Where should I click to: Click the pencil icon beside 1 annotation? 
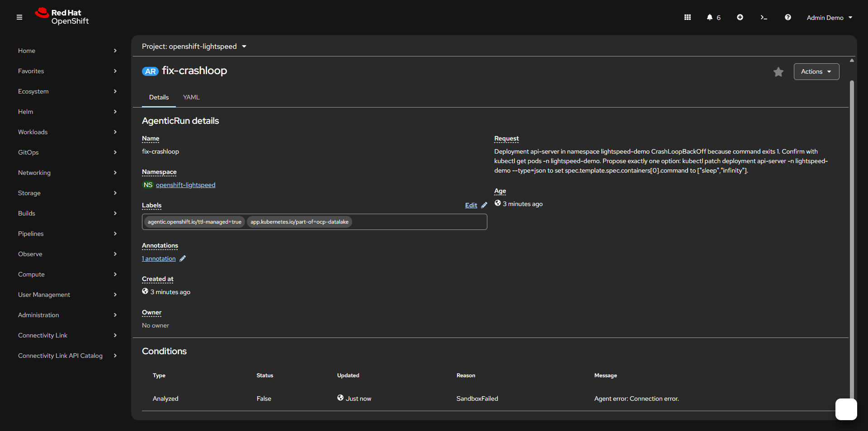183,258
